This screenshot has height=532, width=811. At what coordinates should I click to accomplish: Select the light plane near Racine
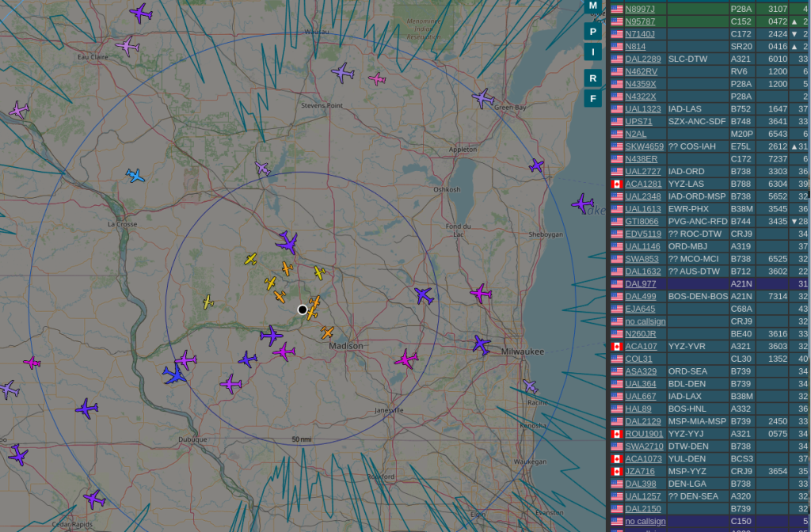530,386
